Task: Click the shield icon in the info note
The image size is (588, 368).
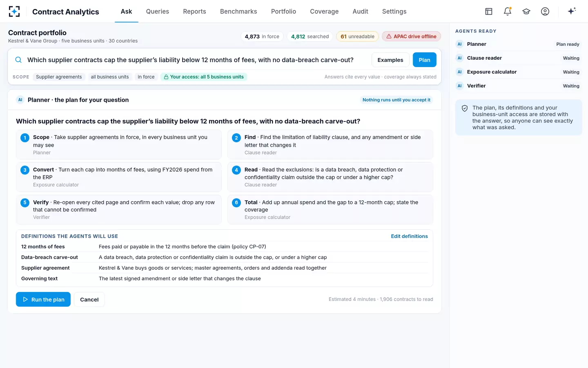Action: point(465,108)
